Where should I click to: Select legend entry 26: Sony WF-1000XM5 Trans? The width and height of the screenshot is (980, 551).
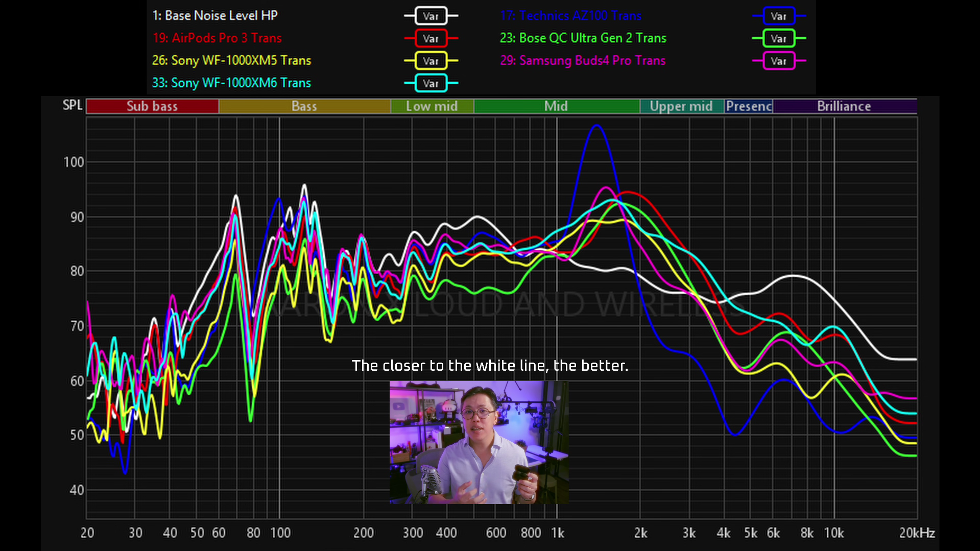pos(231,60)
